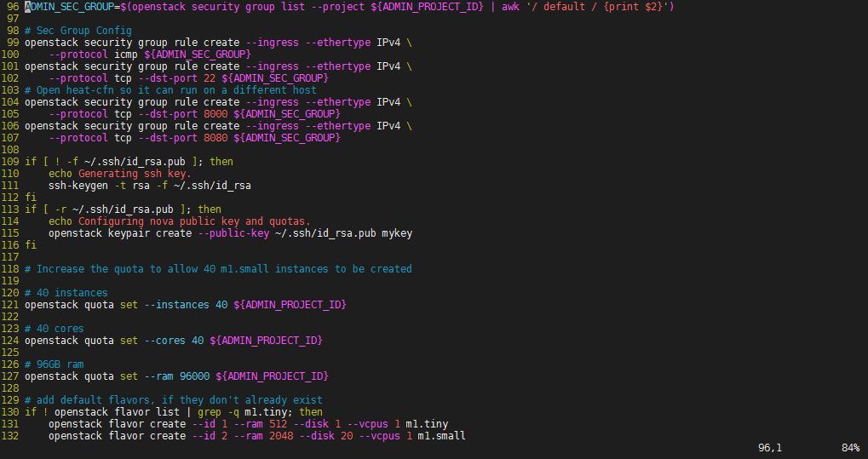Click '--ram 2048' value on line 132
This screenshot has height=459, width=868.
tap(263, 436)
